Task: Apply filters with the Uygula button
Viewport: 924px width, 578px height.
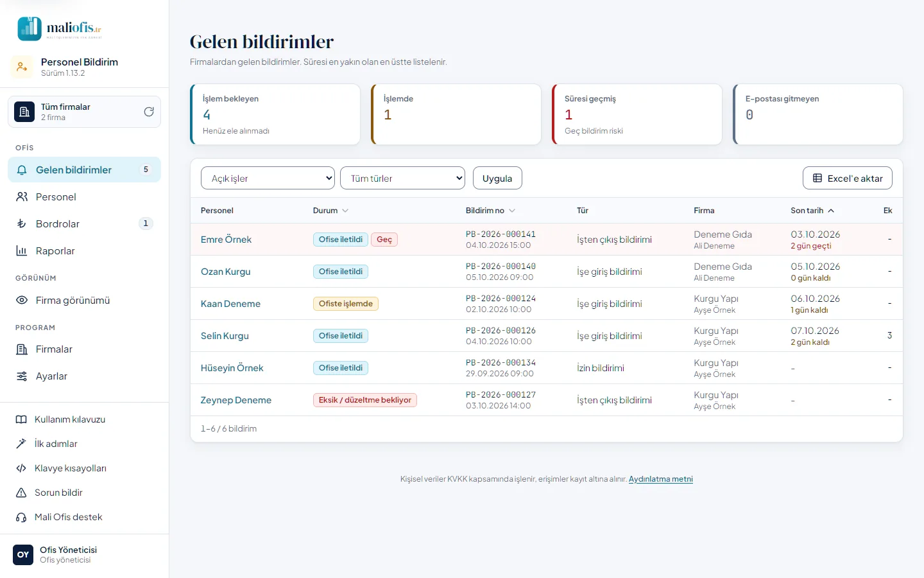Action: (497, 178)
